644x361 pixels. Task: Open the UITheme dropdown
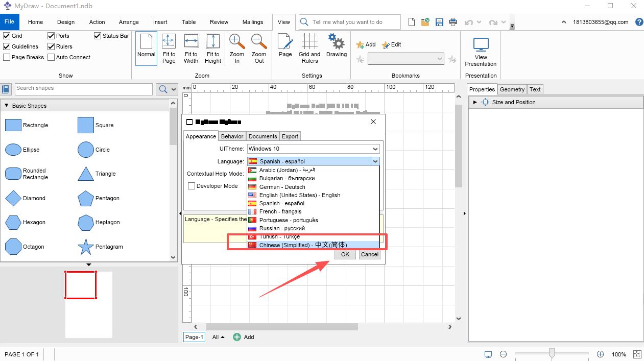click(313, 149)
